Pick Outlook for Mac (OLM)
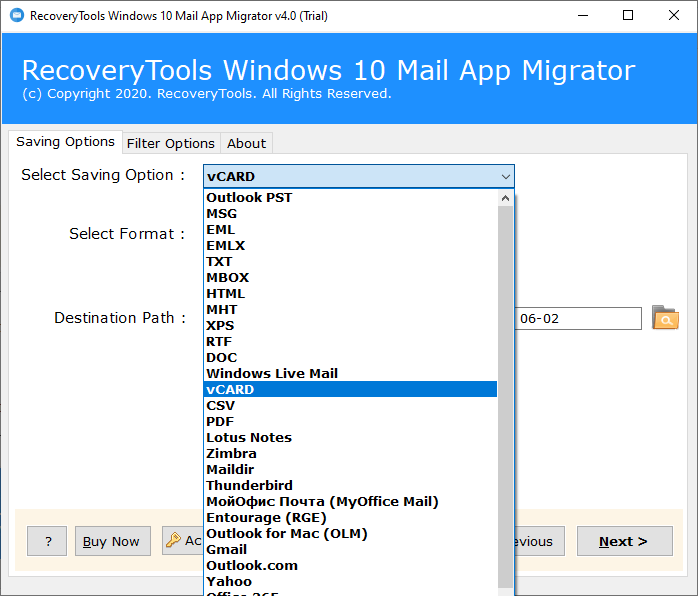Screen dimensions: 698x596 tap(350, 534)
